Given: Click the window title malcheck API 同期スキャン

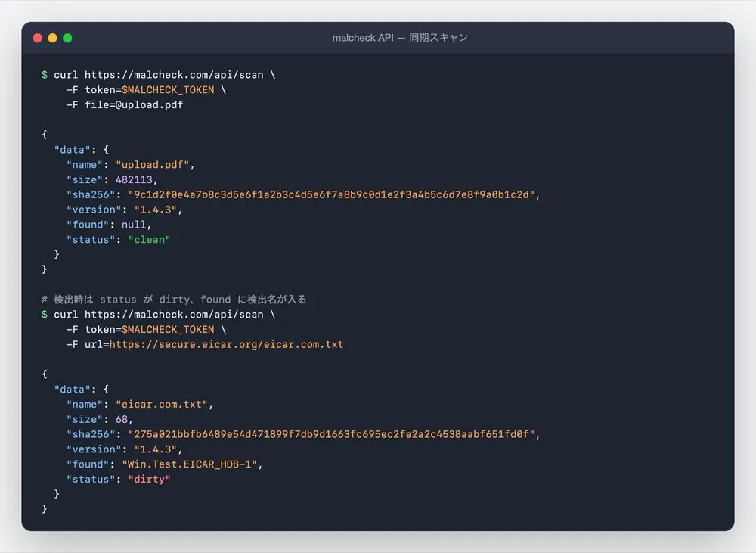Looking at the screenshot, I should [400, 38].
